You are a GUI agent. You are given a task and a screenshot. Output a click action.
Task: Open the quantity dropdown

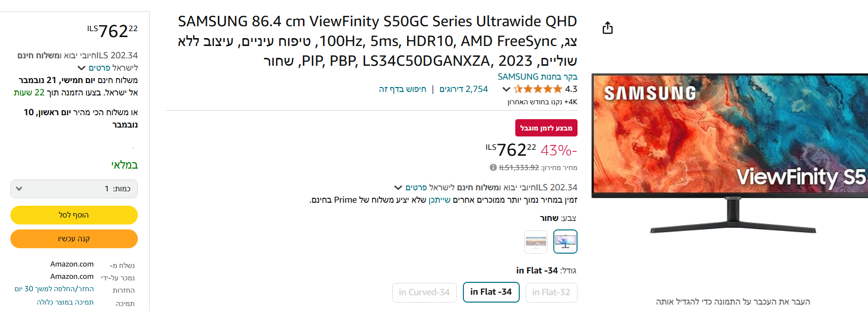click(x=74, y=189)
